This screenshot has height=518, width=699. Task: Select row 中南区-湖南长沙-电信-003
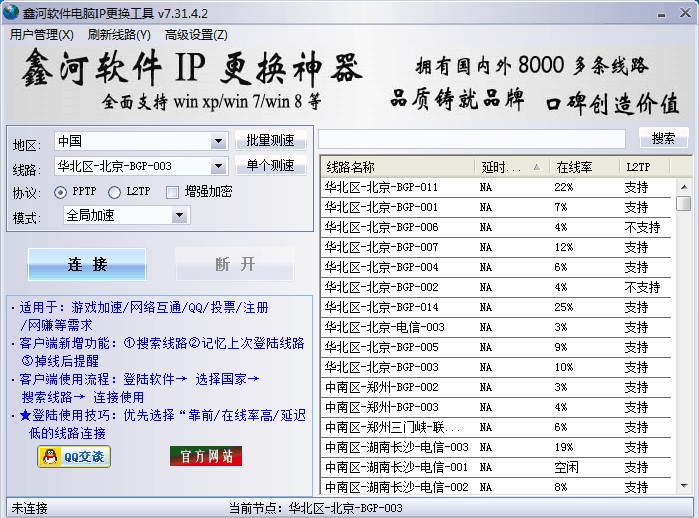(x=496, y=448)
